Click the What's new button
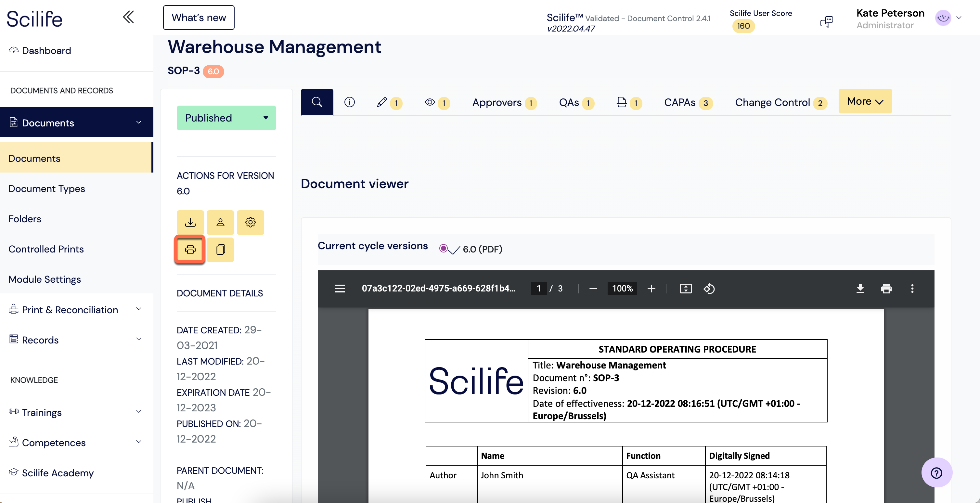The image size is (980, 503). (x=199, y=18)
